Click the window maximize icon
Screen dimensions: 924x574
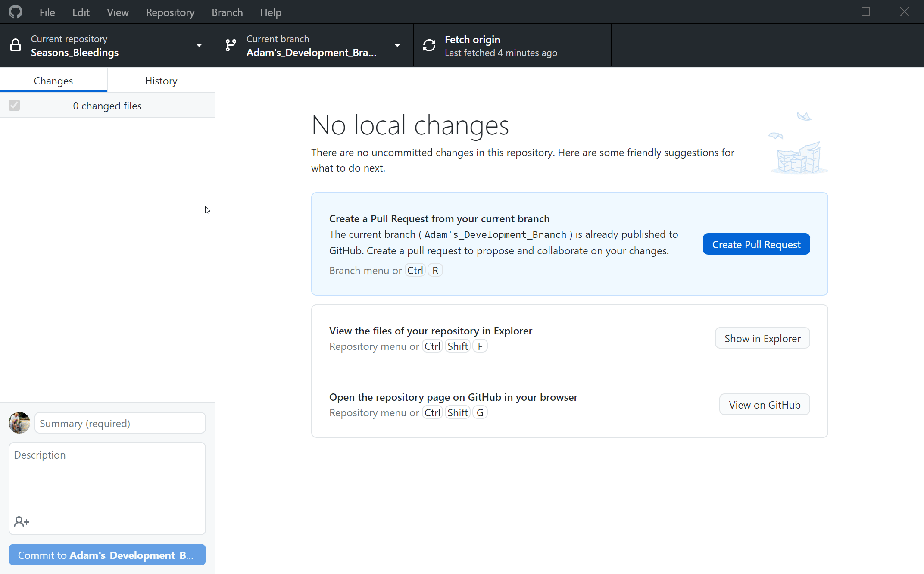[866, 12]
